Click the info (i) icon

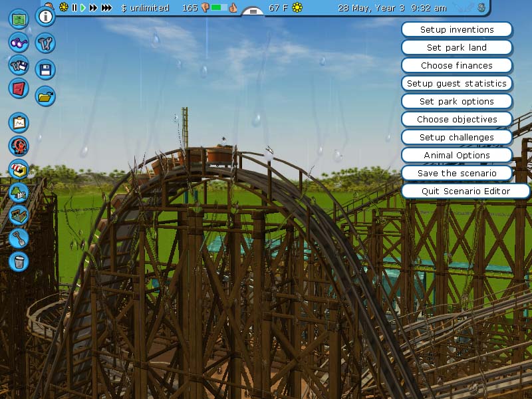click(x=45, y=16)
